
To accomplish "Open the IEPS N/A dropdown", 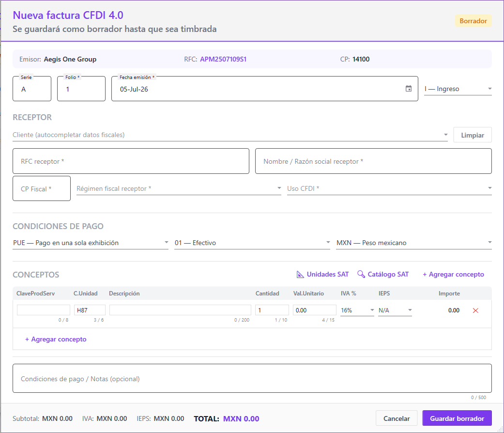I will point(395,310).
